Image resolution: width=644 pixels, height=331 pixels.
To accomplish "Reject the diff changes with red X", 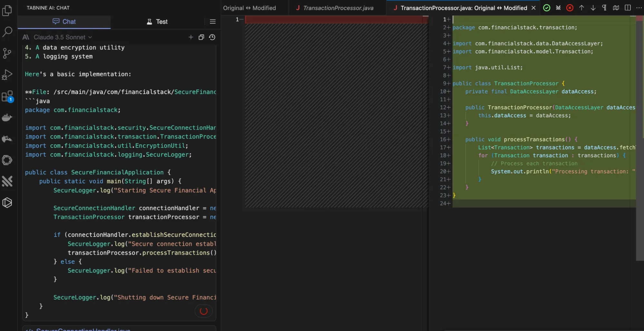I will [570, 8].
